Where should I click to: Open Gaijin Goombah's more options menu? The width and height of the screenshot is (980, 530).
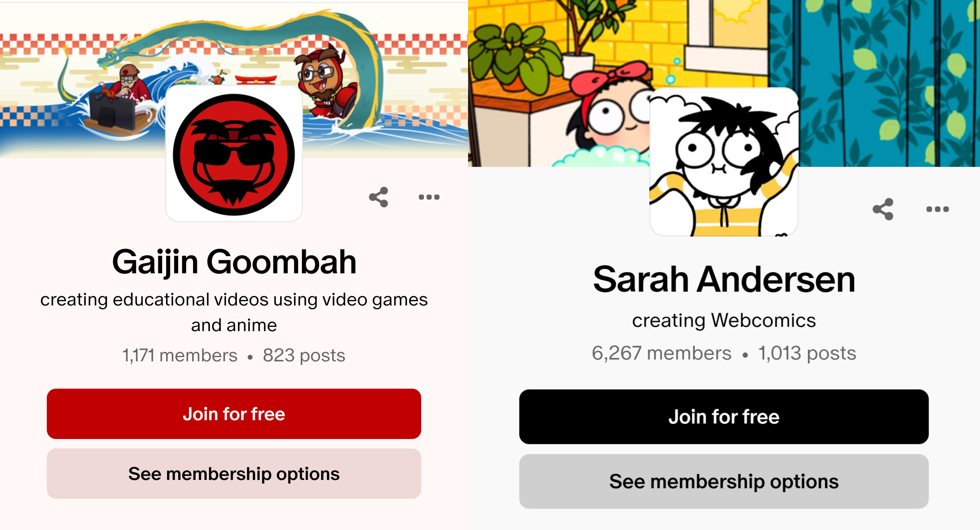[x=429, y=197]
